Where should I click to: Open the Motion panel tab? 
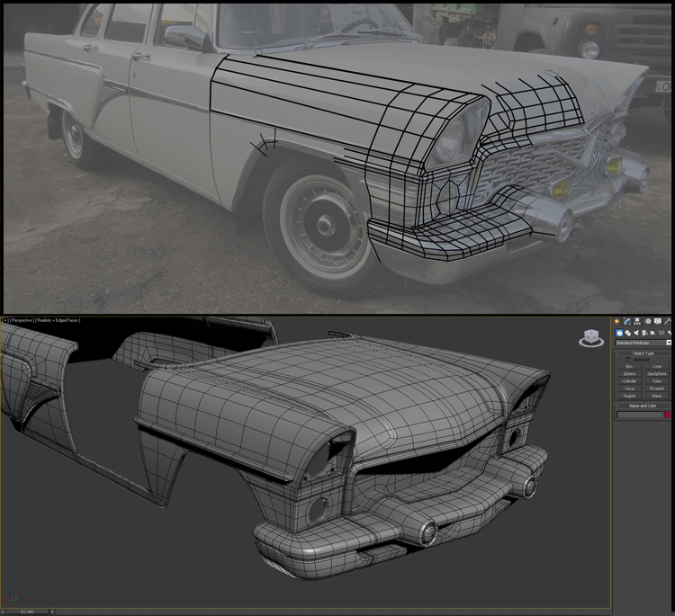pos(648,321)
